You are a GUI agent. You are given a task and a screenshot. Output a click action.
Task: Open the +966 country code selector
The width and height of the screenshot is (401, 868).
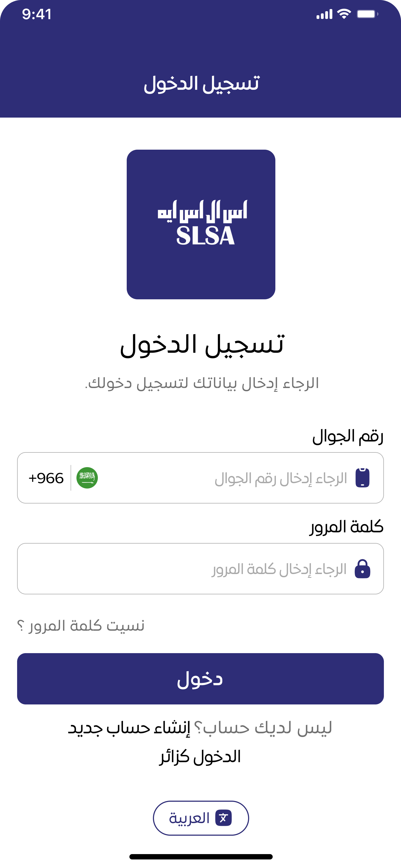46,478
